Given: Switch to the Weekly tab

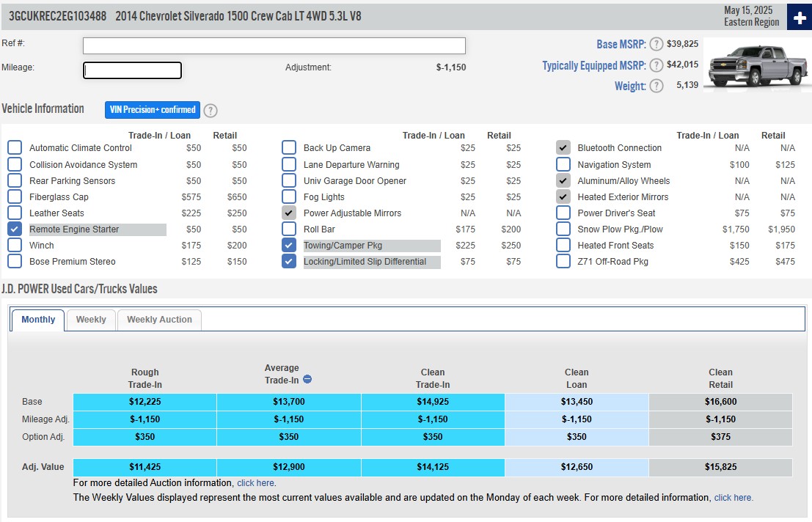Looking at the screenshot, I should 91,320.
